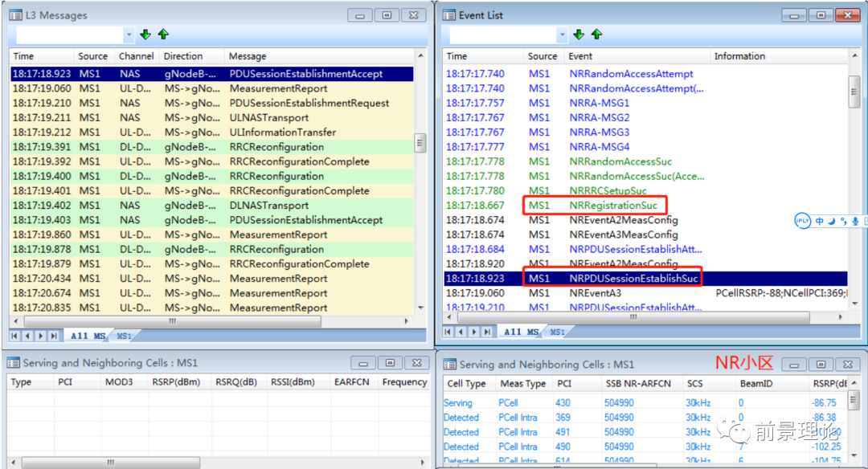Go to last tab in L3 Messages navigator
This screenshot has height=469, width=868.
pyautogui.click(x=54, y=336)
